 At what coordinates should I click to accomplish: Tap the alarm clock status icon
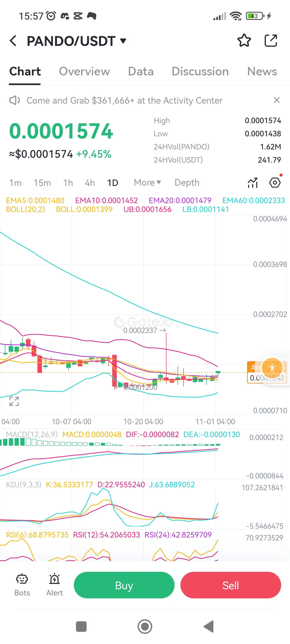[51, 16]
